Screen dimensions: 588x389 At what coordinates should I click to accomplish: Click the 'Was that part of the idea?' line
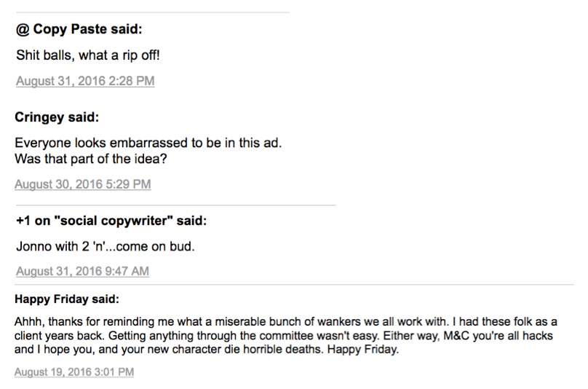click(91, 159)
